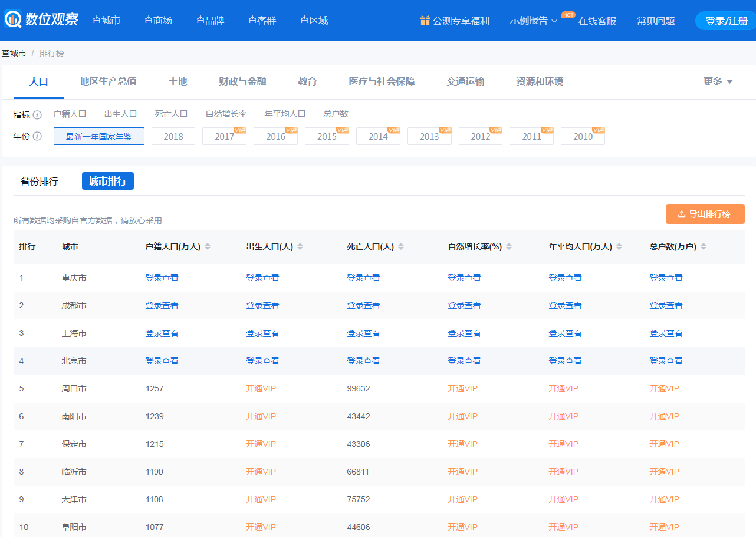756x537 pixels.
Task: Click the info icon next to 年份
Action: [37, 136]
